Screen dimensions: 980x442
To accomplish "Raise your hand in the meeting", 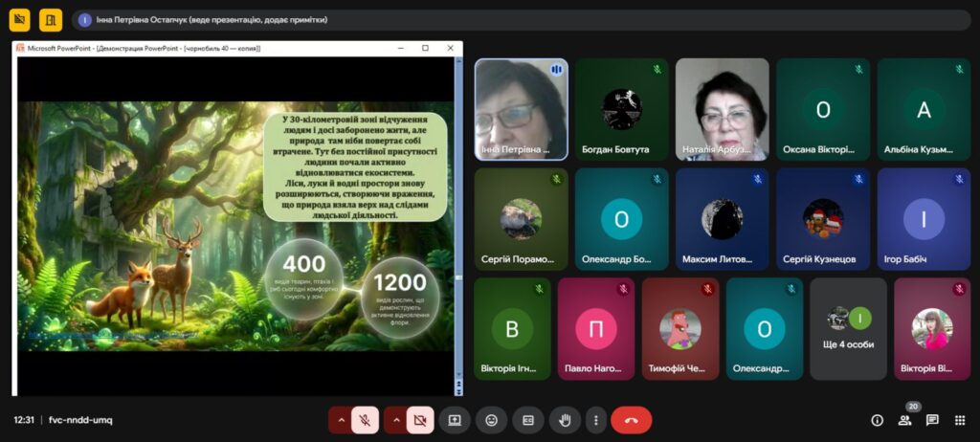I will tap(565, 420).
